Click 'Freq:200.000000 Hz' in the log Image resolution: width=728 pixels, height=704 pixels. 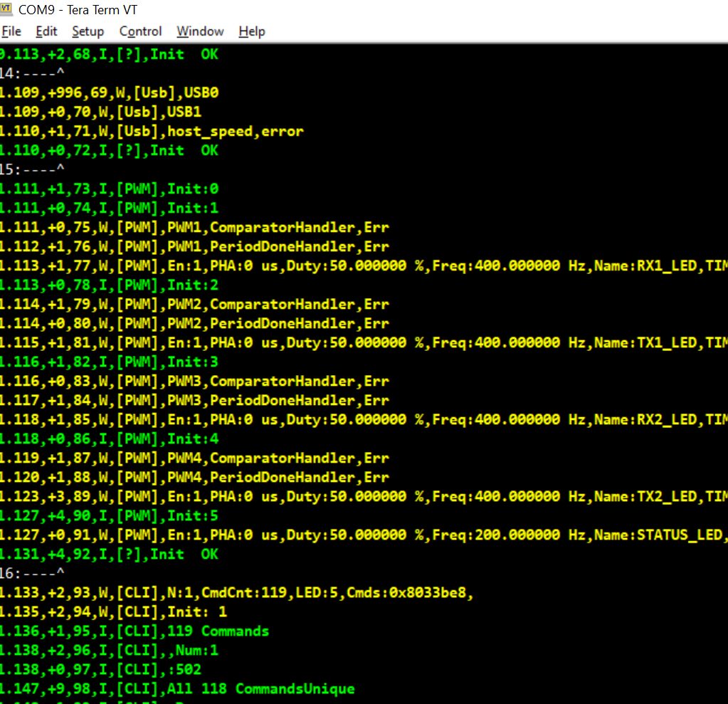point(509,535)
